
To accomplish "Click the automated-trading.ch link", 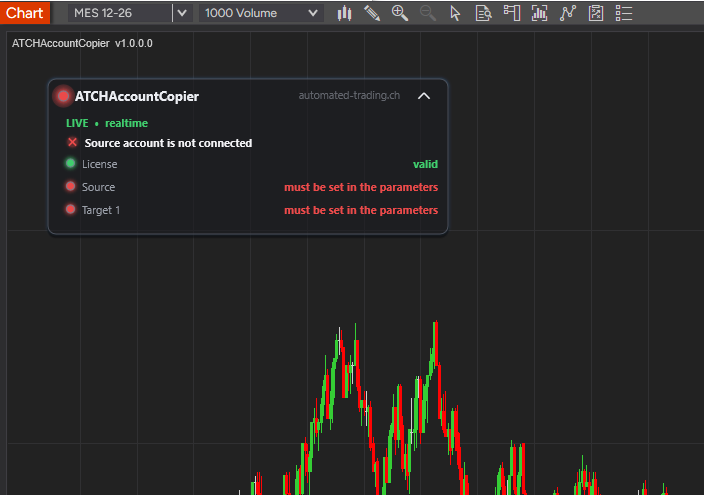I will pyautogui.click(x=349, y=95).
